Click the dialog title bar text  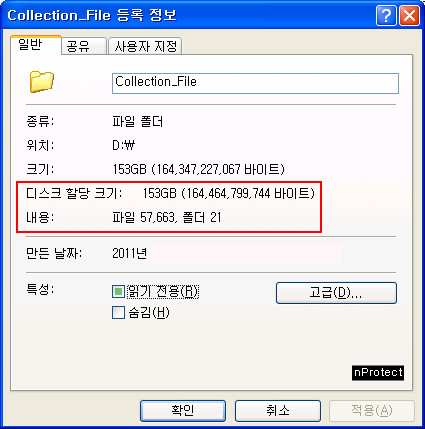tap(92, 15)
